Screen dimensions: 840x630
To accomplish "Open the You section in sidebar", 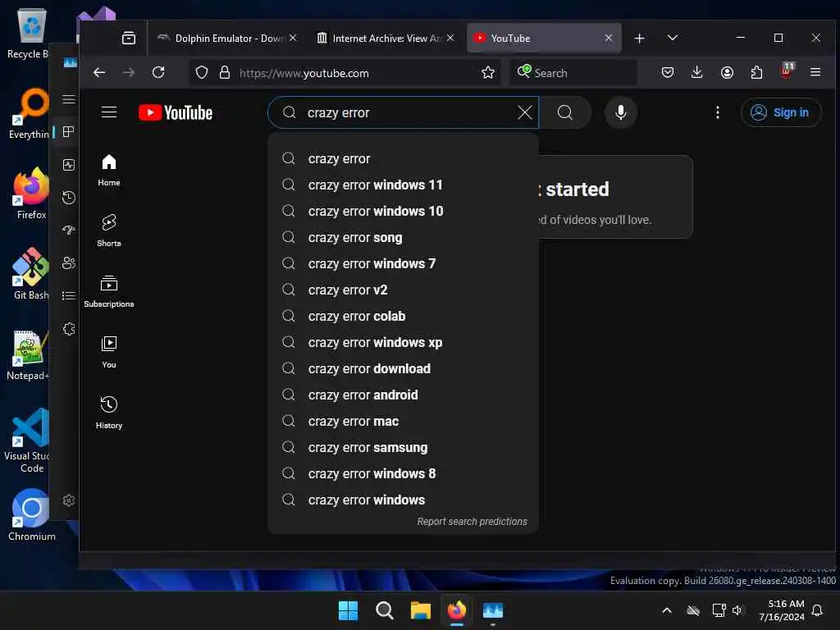I will tap(109, 352).
